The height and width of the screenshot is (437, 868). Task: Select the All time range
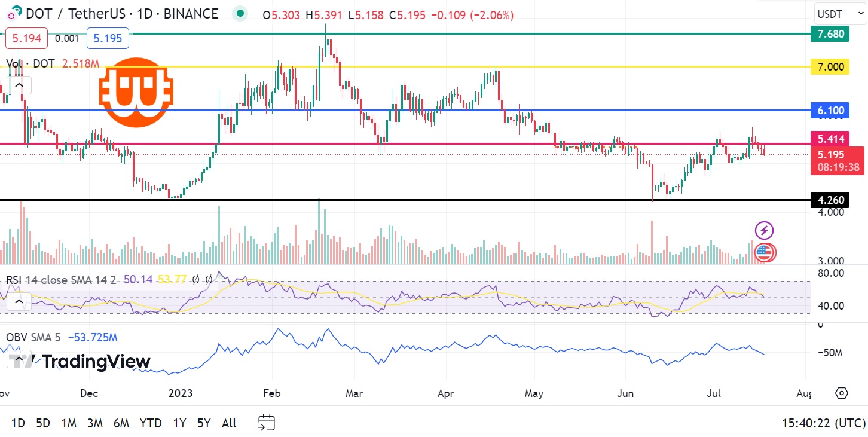(x=229, y=423)
